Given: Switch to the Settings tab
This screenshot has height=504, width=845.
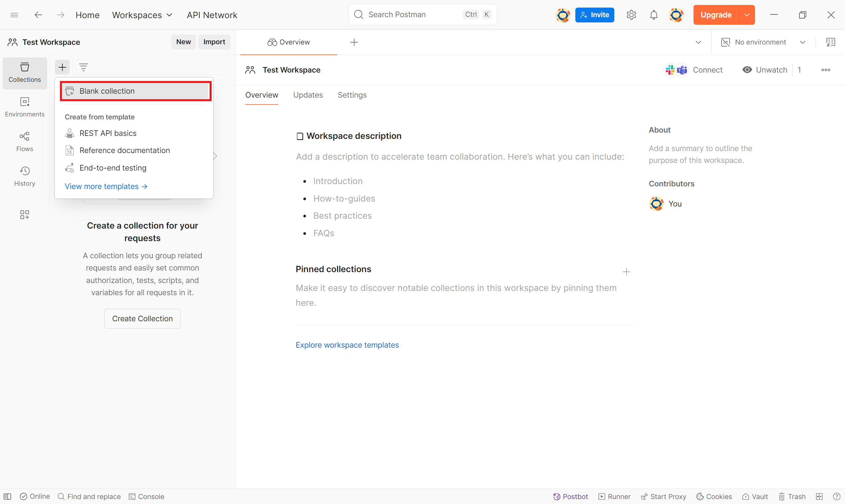Looking at the screenshot, I should click(352, 95).
